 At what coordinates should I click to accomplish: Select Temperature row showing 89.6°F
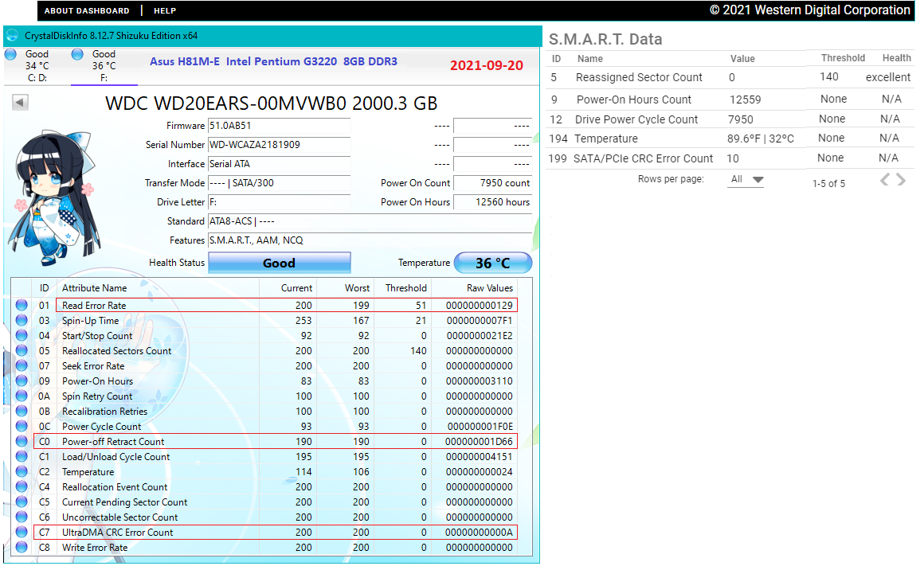click(x=730, y=139)
